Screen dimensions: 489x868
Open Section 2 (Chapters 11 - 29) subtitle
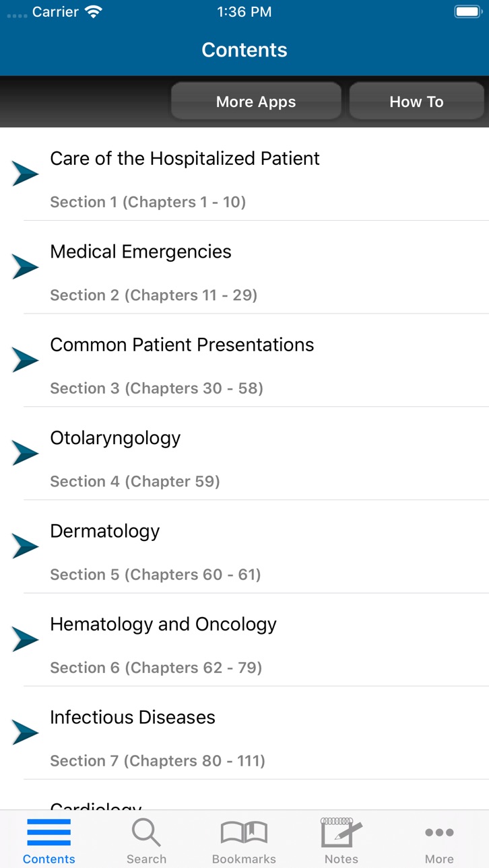tap(154, 295)
